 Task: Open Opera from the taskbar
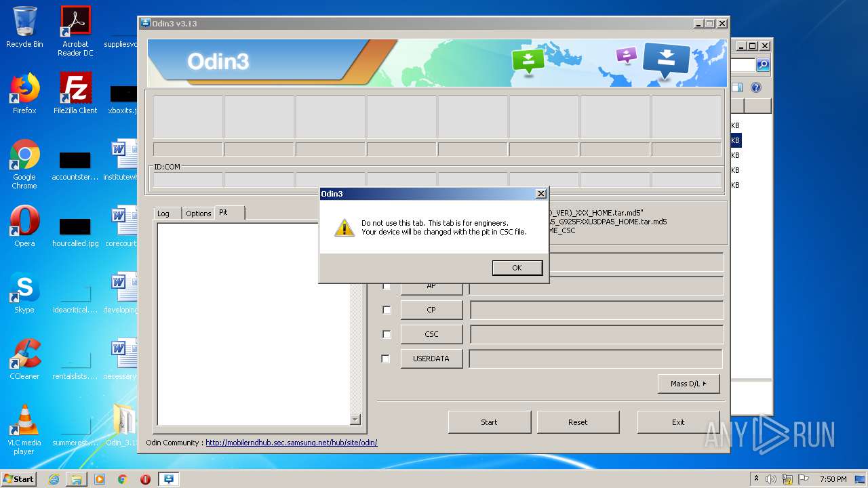145,479
